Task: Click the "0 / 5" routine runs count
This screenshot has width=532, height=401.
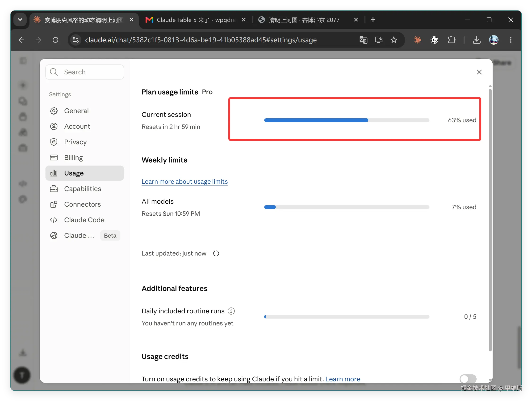Action: pyautogui.click(x=470, y=317)
